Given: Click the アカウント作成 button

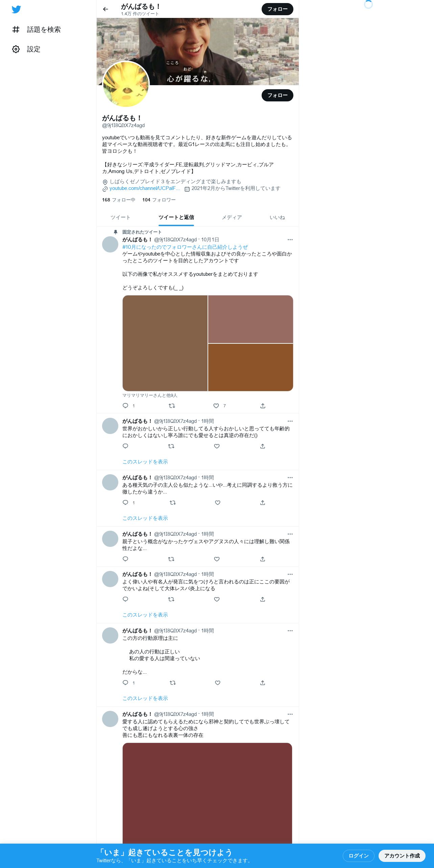Looking at the screenshot, I should (402, 855).
